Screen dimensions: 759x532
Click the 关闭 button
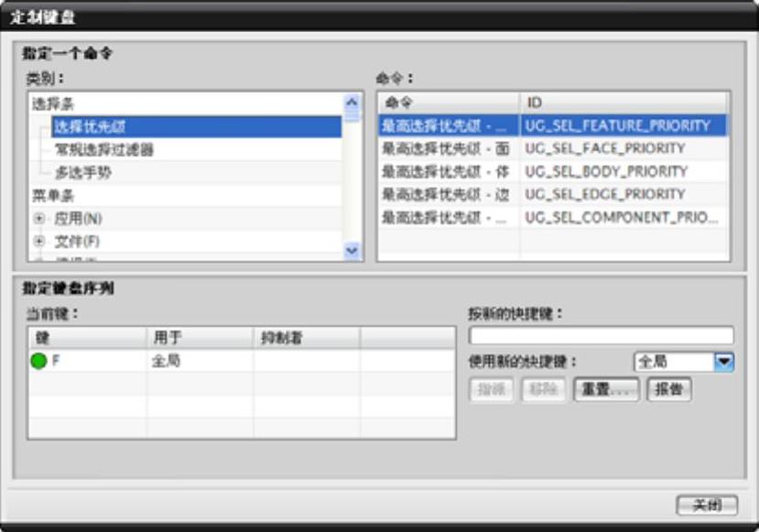click(707, 505)
